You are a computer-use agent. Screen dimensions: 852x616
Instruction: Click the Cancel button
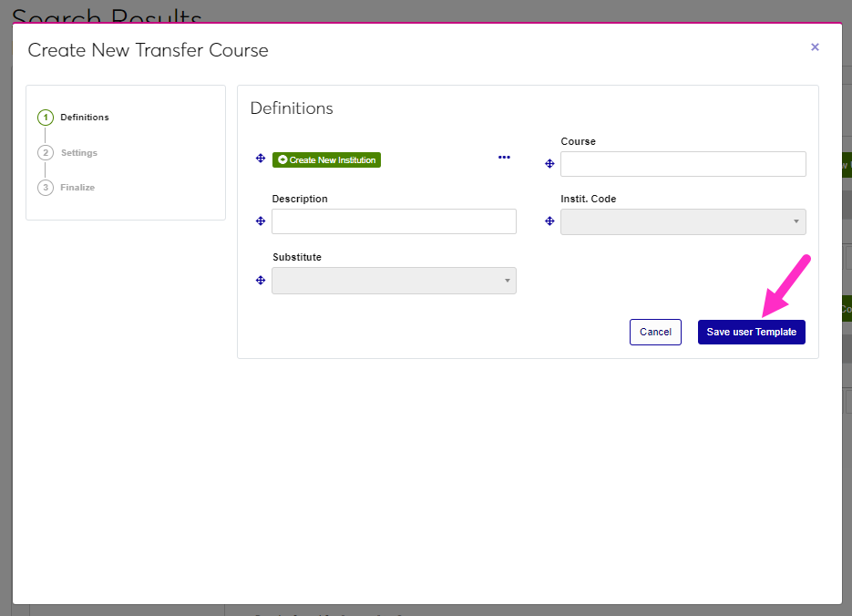[x=655, y=332]
